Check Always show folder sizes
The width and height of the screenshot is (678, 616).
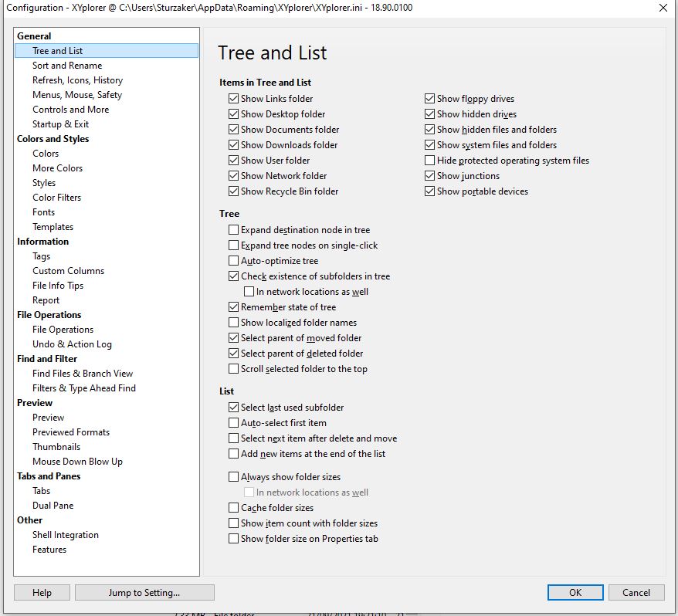pyautogui.click(x=233, y=477)
